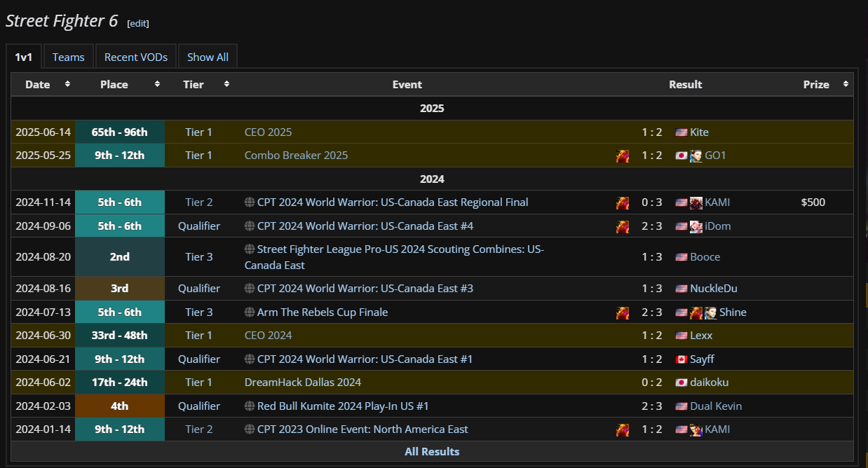Open the Show All tab
This screenshot has height=468, width=868.
(208, 57)
